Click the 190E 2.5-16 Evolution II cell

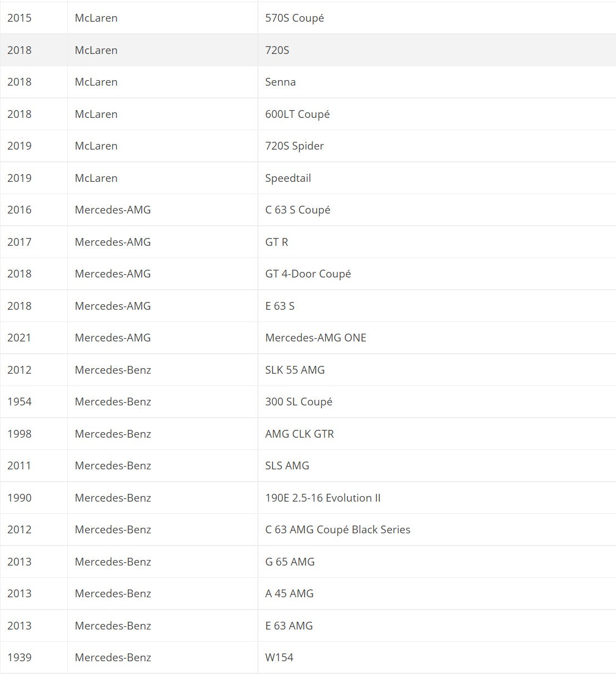(x=323, y=498)
